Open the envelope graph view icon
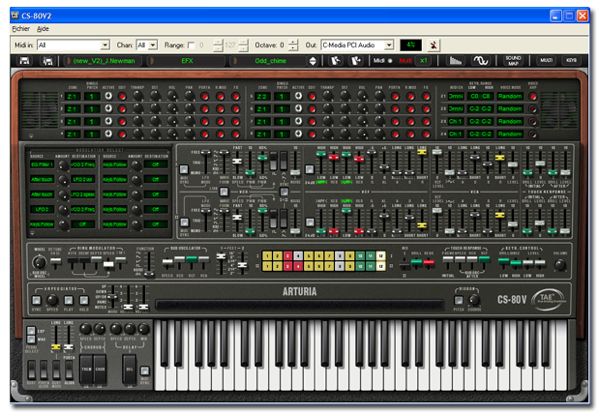 tap(455, 60)
